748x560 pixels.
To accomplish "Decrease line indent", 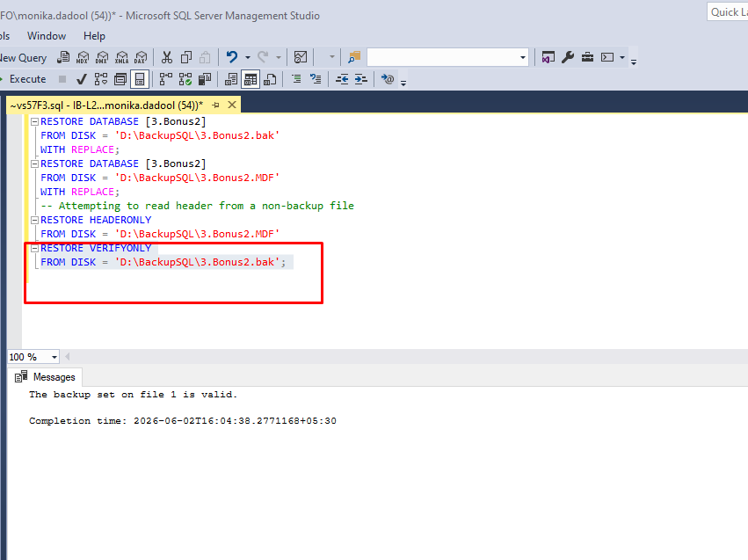I will (342, 79).
